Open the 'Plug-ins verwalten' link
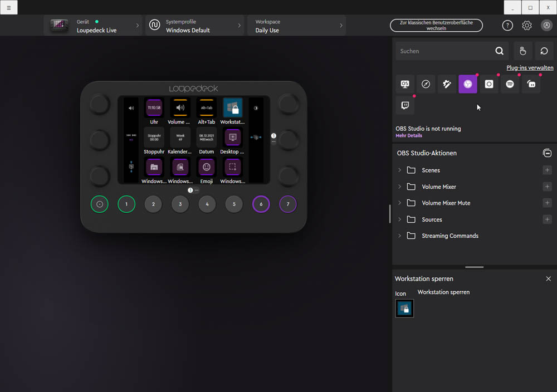 coord(530,68)
